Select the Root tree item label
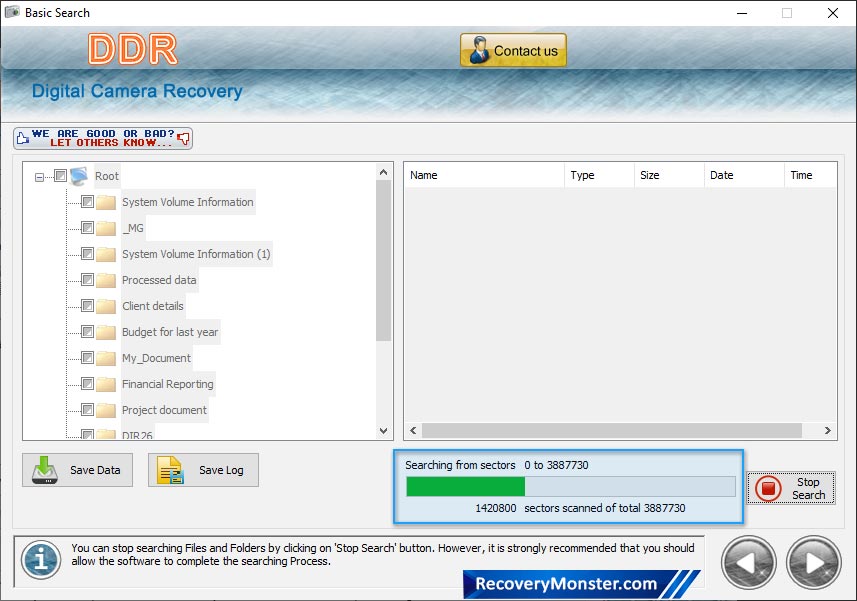Image resolution: width=857 pixels, height=601 pixels. (107, 176)
